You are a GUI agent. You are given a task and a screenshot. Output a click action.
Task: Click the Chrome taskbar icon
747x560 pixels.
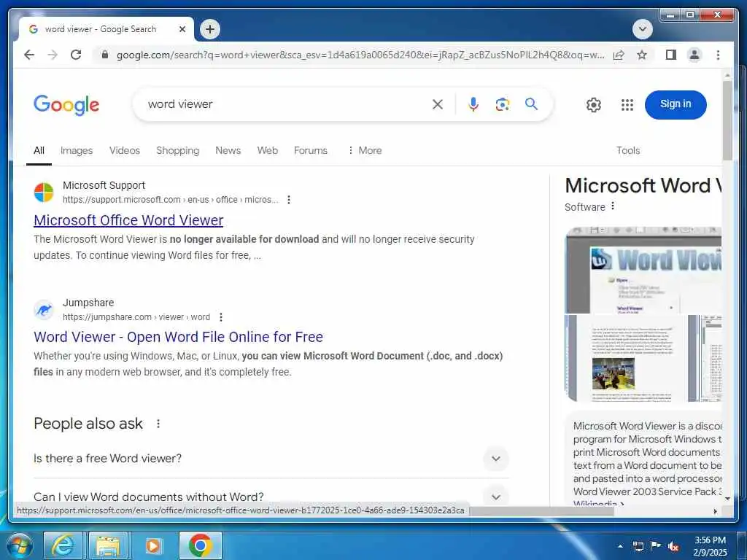click(x=200, y=545)
